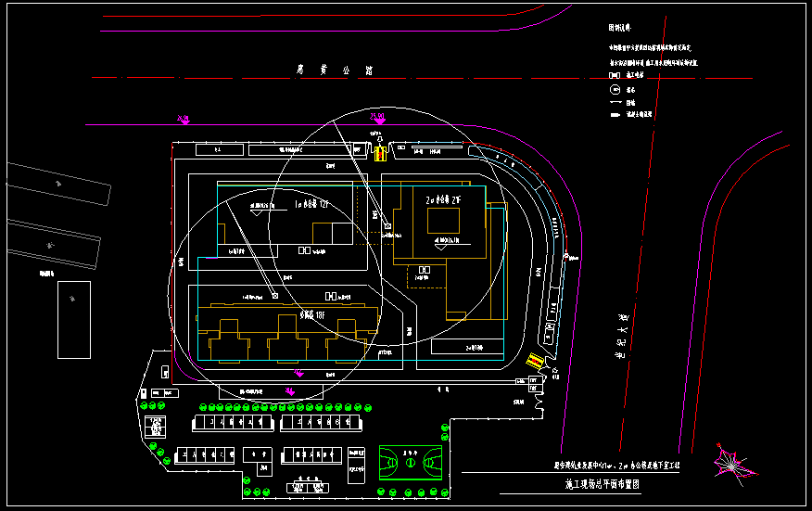Click the tower crane base beside the 2# building
812x511 pixels.
click(387, 226)
